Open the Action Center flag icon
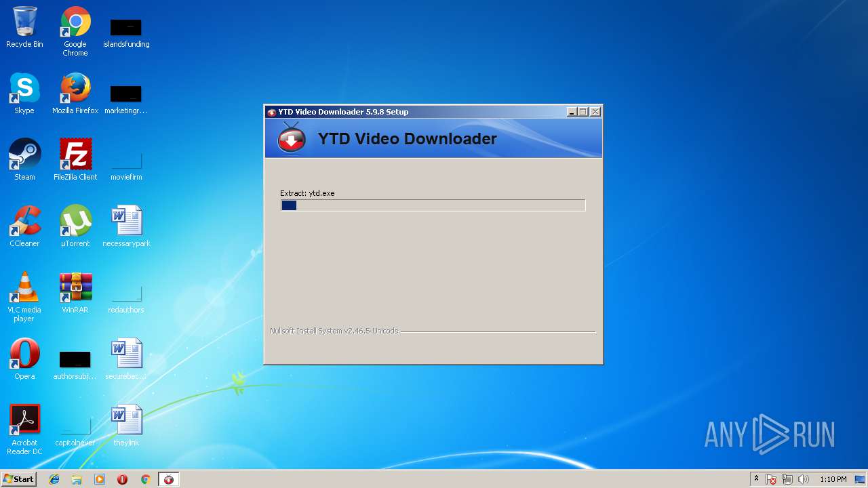This screenshot has height=488, width=868. tap(771, 479)
